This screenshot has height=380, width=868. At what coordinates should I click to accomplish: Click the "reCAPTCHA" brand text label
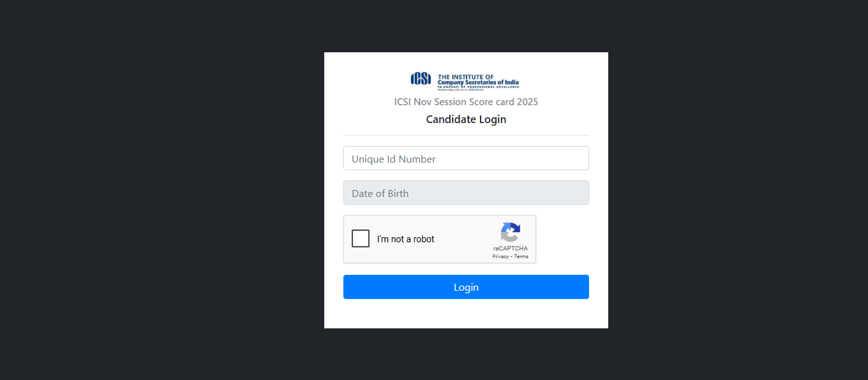pyautogui.click(x=510, y=249)
